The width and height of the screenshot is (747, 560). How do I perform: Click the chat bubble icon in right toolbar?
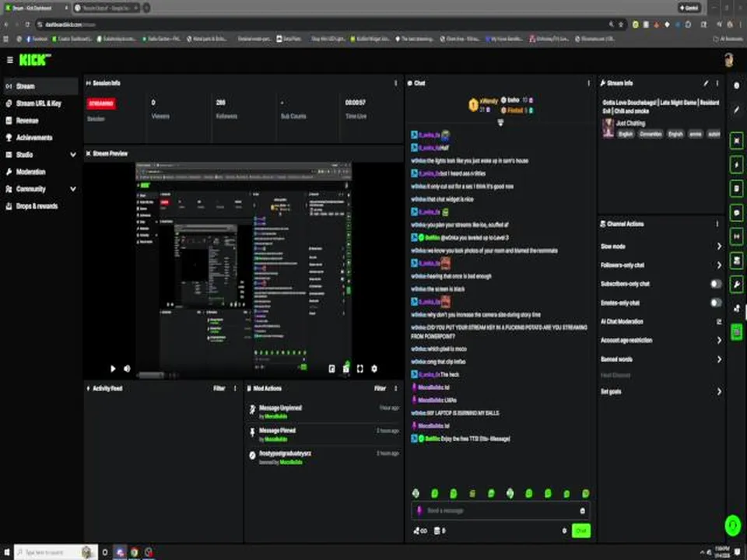pyautogui.click(x=737, y=212)
